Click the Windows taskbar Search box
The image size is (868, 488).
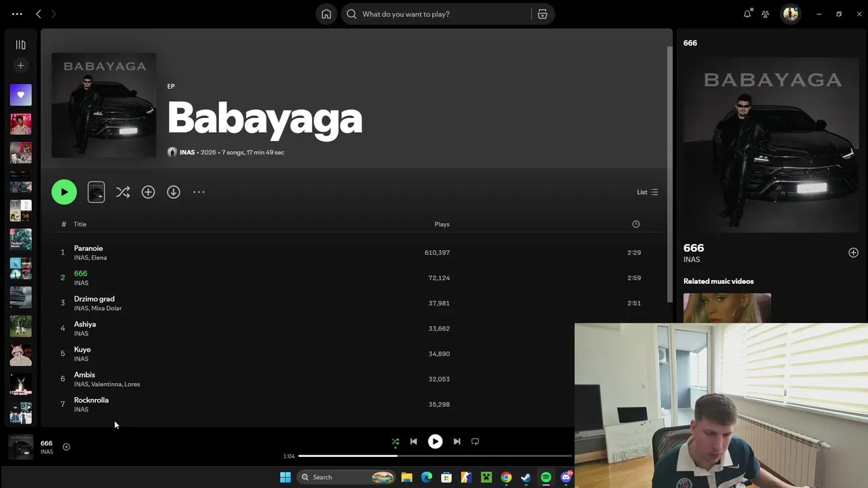(x=347, y=477)
